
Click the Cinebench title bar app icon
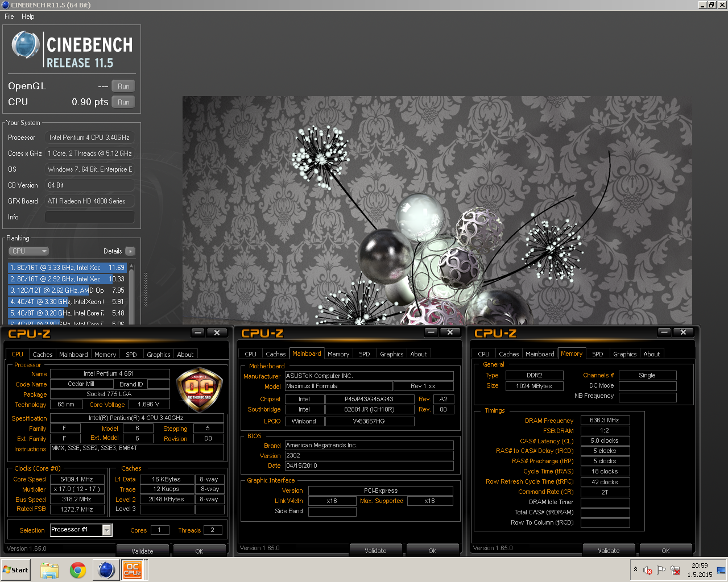pos(5,5)
